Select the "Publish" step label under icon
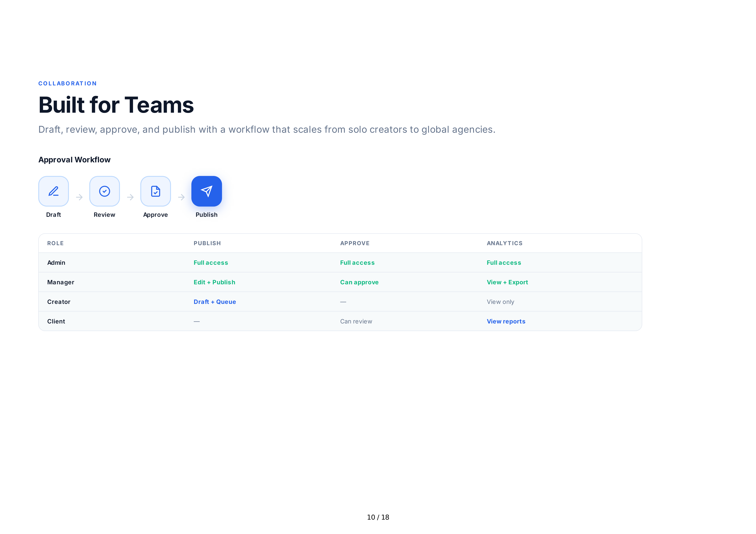Viewport: 756px width, 534px height. (x=206, y=214)
